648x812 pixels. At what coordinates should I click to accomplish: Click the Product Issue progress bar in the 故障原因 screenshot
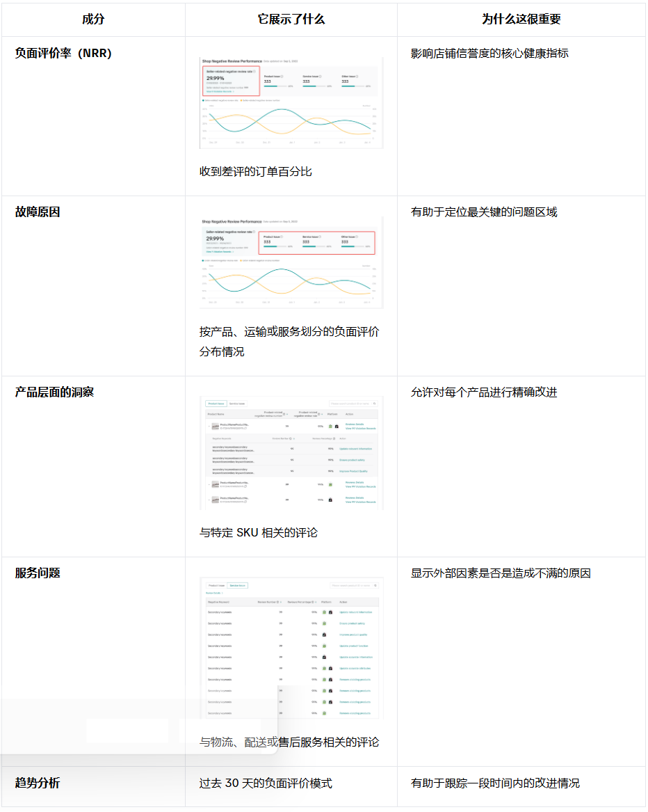[x=270, y=246]
